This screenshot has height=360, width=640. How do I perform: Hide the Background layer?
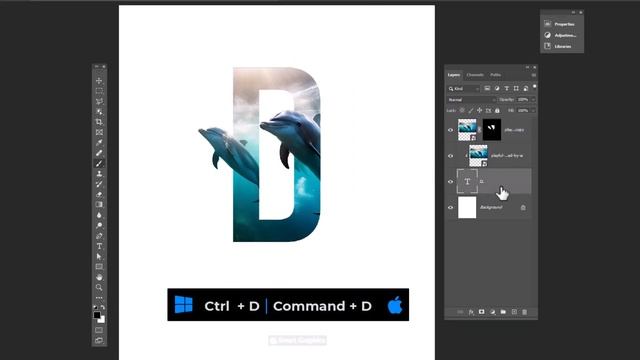click(x=451, y=207)
